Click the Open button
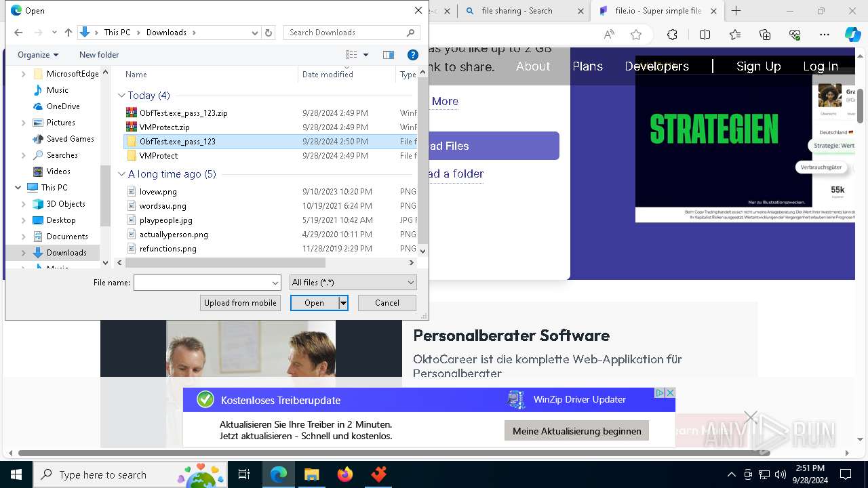 [x=315, y=303]
